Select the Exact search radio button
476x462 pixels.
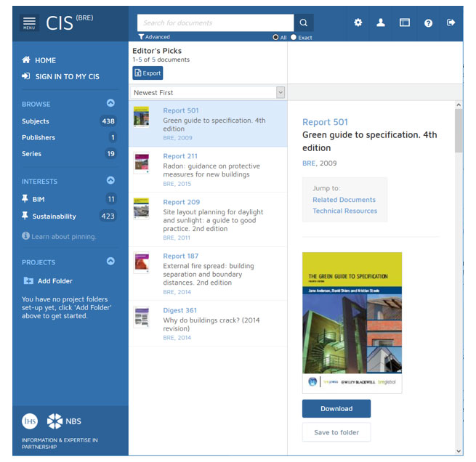tap(294, 37)
